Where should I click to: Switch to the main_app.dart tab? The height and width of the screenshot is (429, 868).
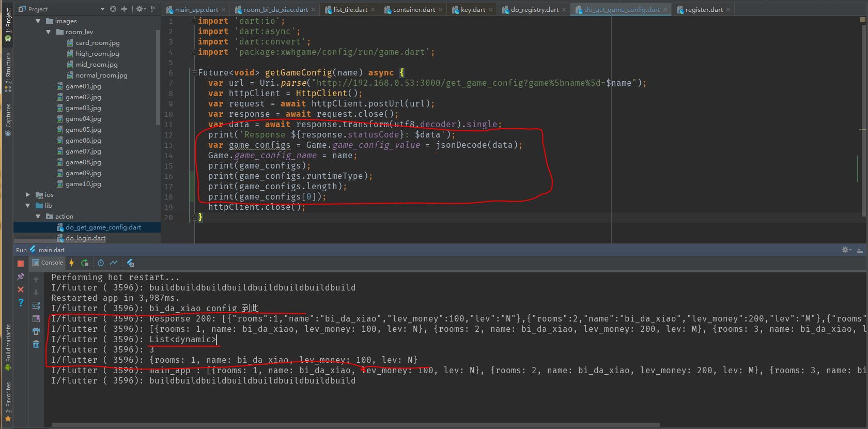coord(196,9)
